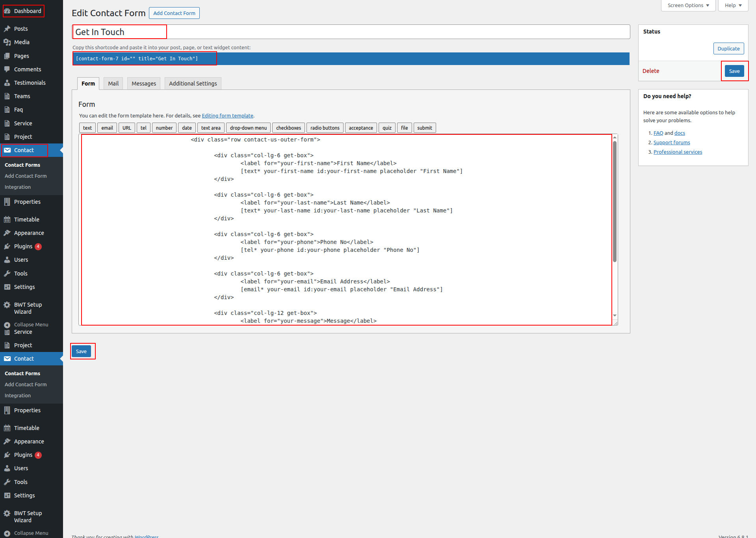Viewport: 756px width, 538px height.
Task: Open the Additional Settings tab
Action: (x=193, y=84)
